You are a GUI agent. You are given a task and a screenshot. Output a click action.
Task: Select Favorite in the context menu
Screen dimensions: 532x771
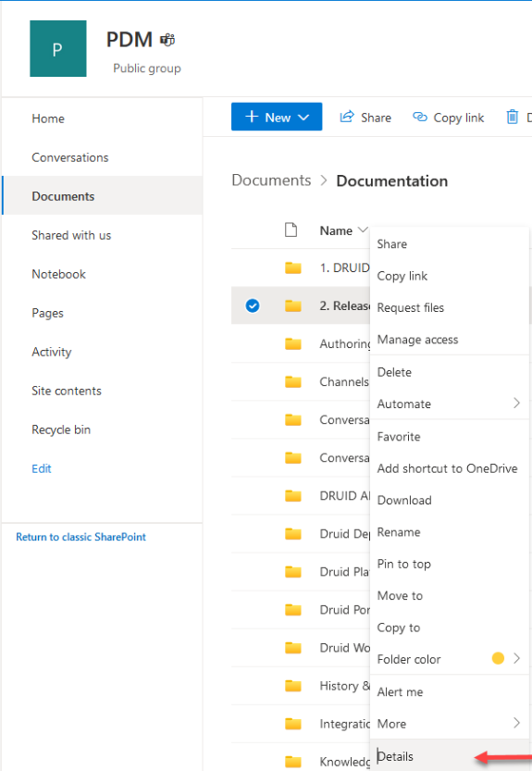(x=450, y=437)
